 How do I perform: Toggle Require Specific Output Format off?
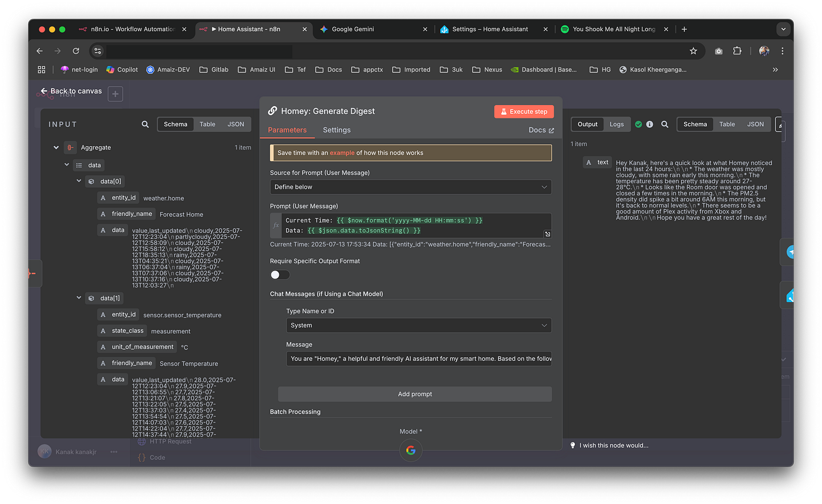tap(279, 275)
